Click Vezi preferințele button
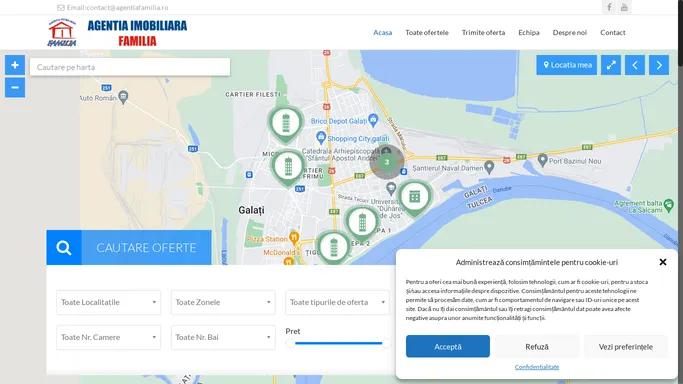The width and height of the screenshot is (683, 384). click(626, 347)
